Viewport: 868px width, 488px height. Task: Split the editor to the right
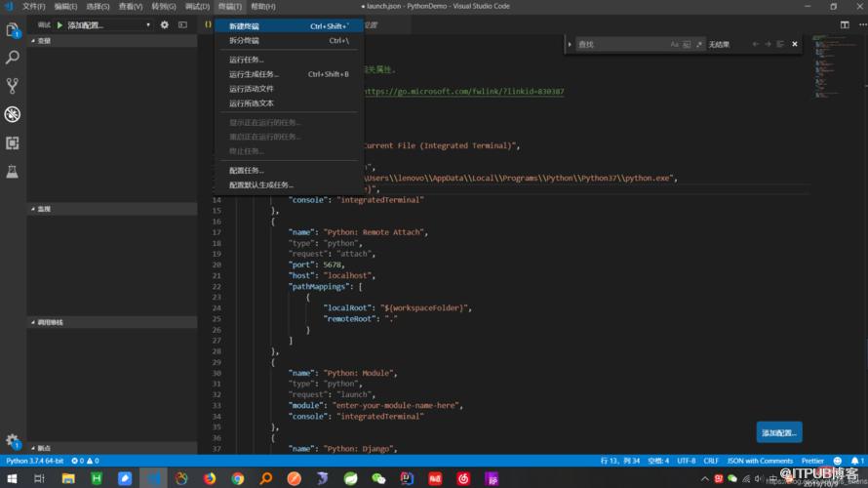click(845, 25)
